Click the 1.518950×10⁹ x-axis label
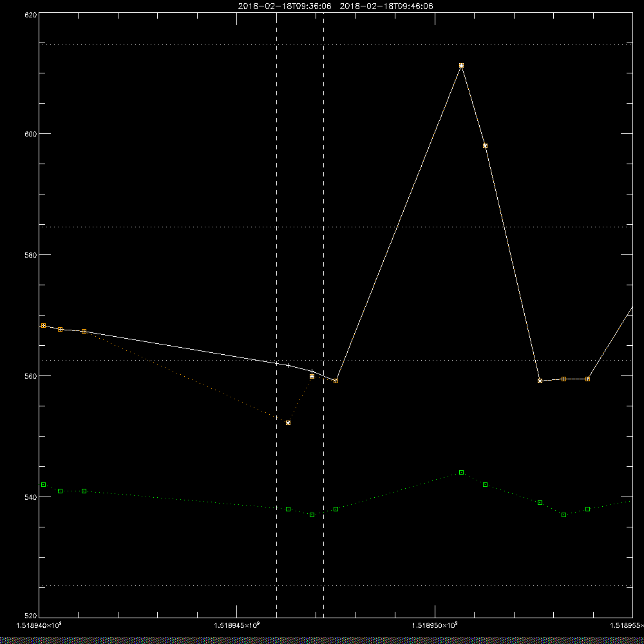The width and height of the screenshot is (644, 644). pos(435,625)
